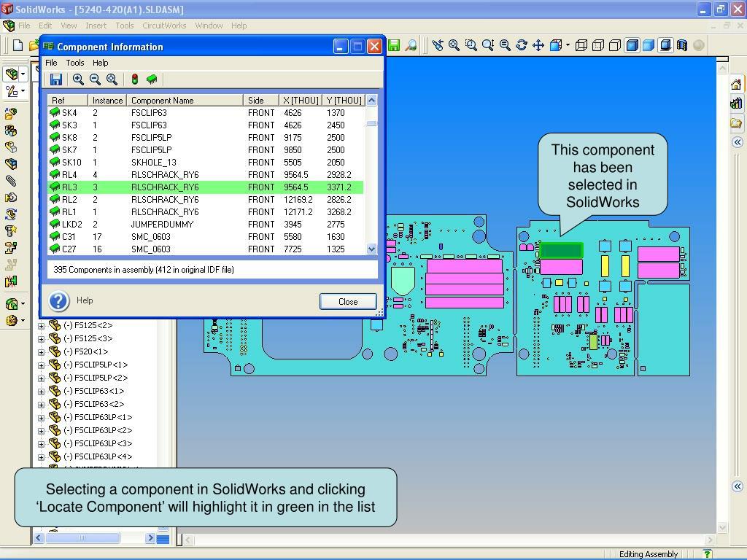This screenshot has width=747, height=560.
Task: Open the Design Library task pane tab
Action: tap(736, 104)
